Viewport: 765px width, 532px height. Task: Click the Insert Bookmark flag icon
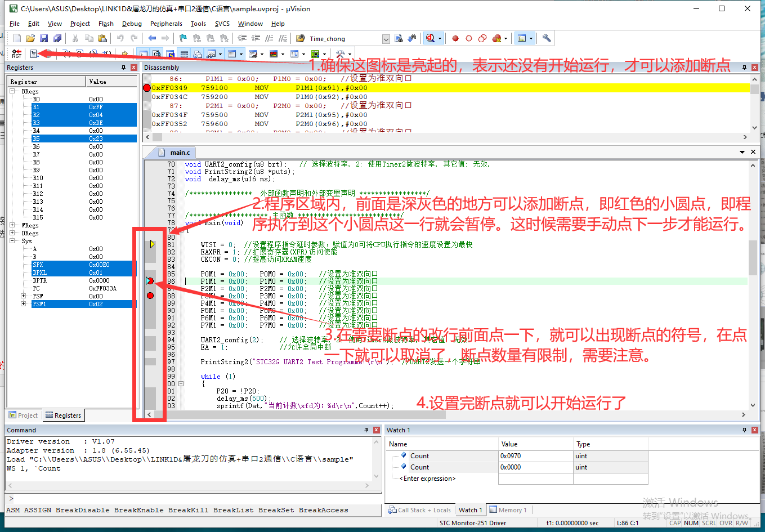(183, 38)
